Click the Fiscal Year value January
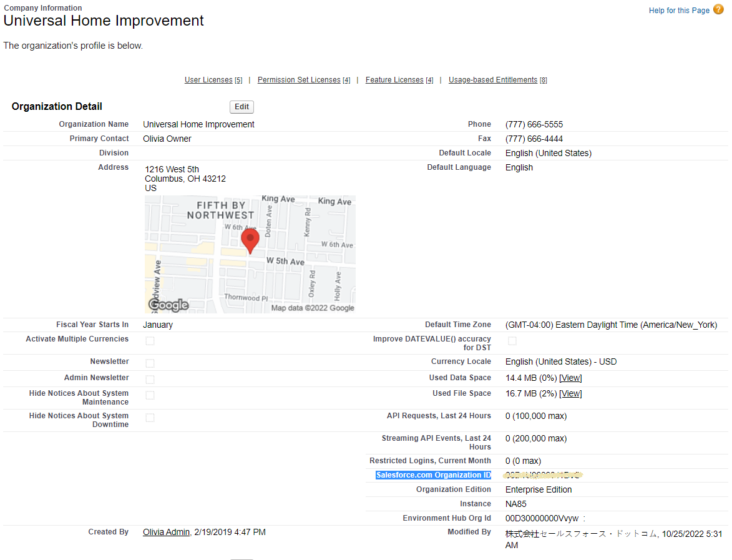This screenshot has height=560, width=732. pos(158,325)
